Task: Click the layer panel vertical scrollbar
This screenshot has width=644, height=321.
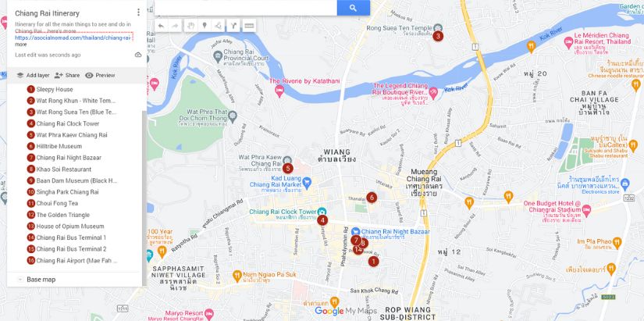Action: (144, 198)
